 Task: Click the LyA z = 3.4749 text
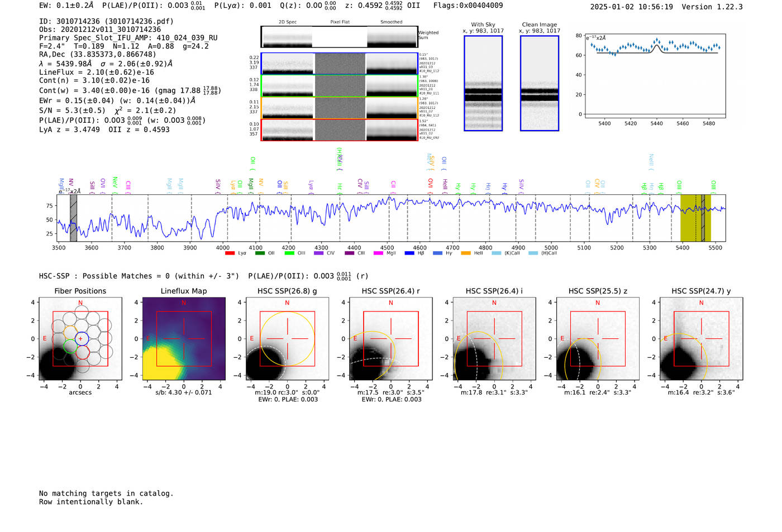click(69, 130)
